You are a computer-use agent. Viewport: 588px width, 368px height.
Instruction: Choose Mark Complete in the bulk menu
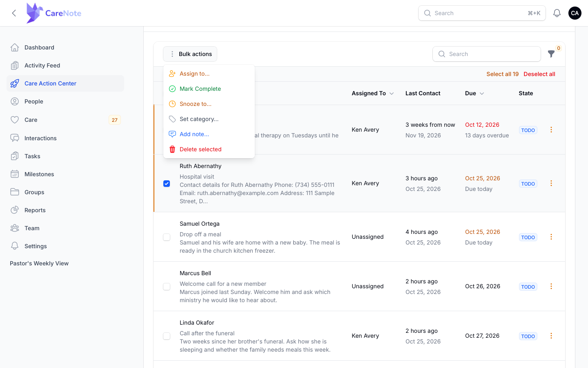(x=209, y=89)
